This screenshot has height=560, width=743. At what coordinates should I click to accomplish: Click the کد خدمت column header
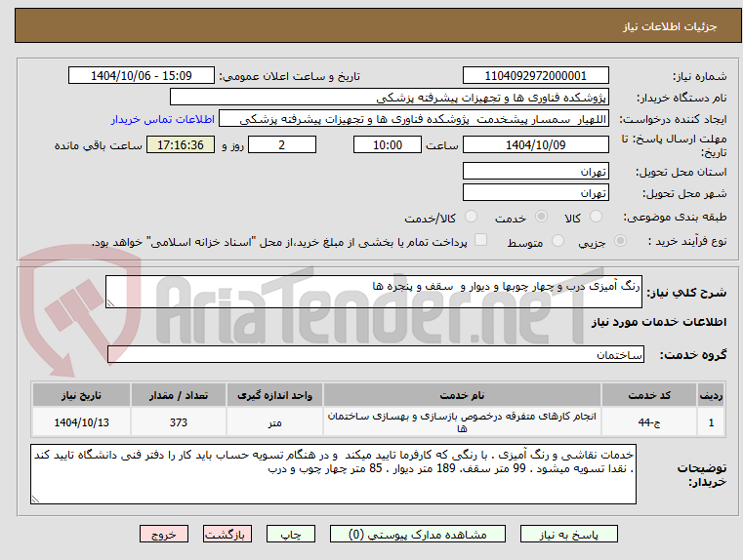[x=649, y=395]
